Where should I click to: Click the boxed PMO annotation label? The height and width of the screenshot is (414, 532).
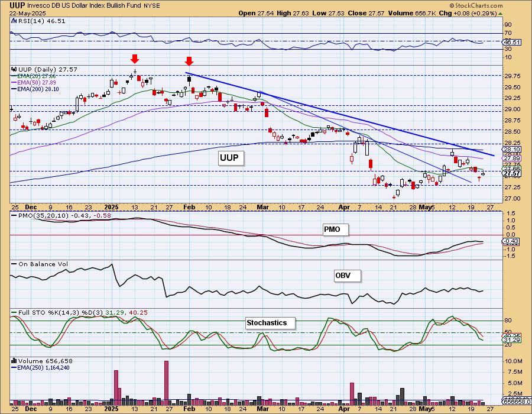pyautogui.click(x=335, y=229)
